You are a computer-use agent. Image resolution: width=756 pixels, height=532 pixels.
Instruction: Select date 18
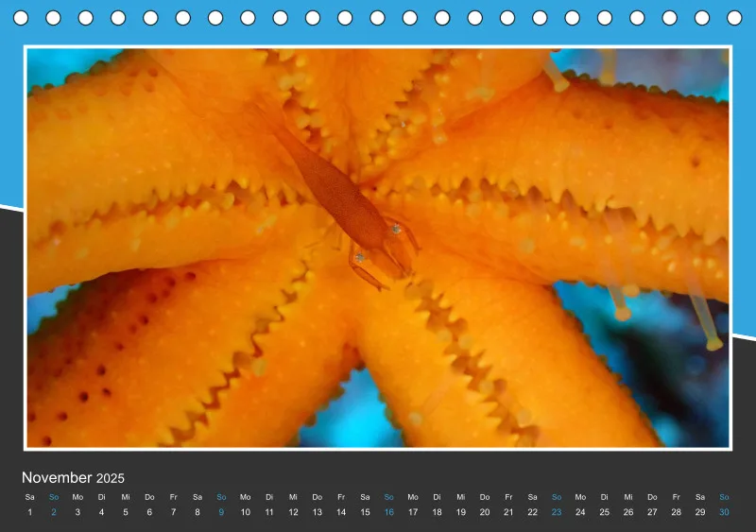pyautogui.click(x=437, y=512)
